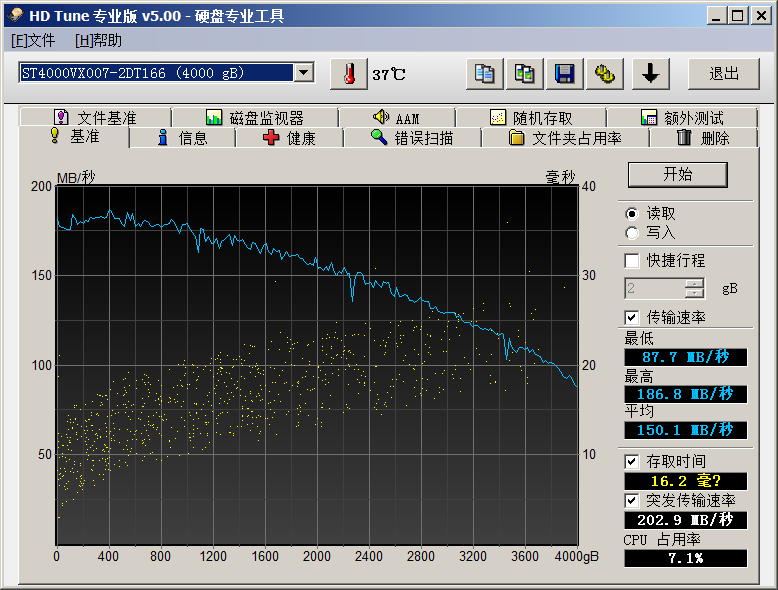Click the 开始 start button
Screen dimensions: 778x590
pyautogui.click(x=678, y=174)
